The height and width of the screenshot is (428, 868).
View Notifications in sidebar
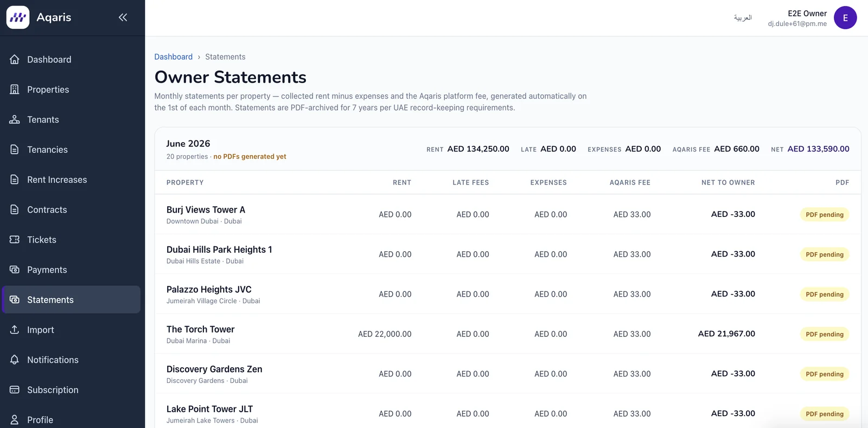71,360
